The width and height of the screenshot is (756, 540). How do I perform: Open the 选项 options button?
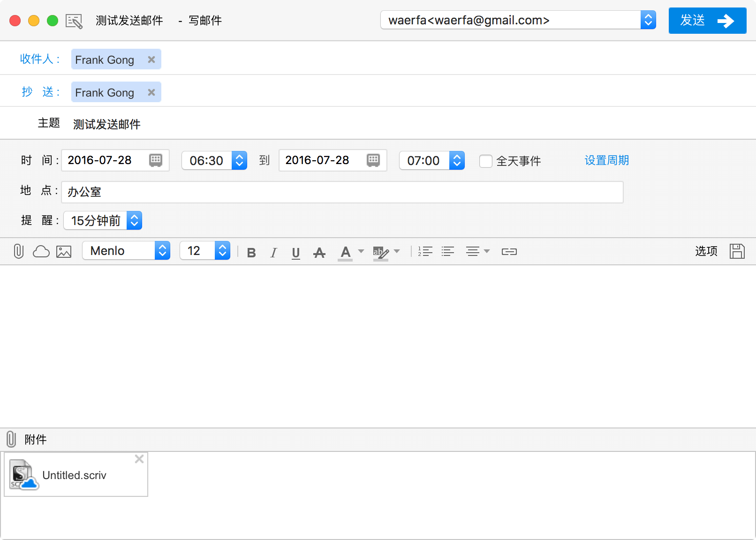[706, 251]
